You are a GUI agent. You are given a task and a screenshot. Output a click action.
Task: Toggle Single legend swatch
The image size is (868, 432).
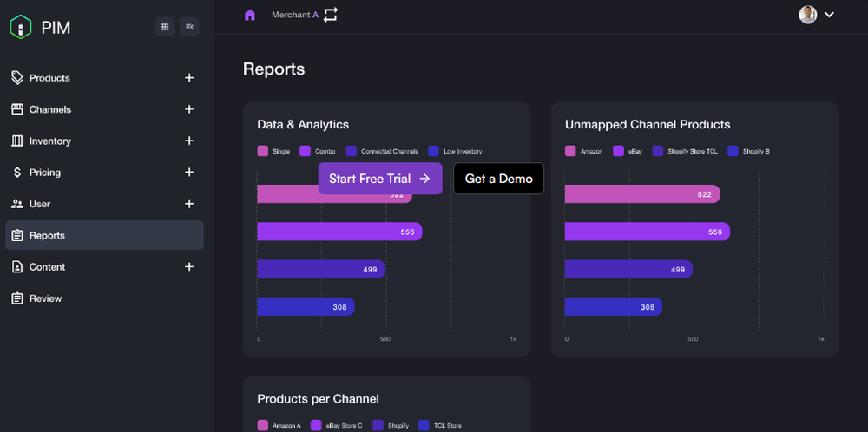(x=262, y=151)
